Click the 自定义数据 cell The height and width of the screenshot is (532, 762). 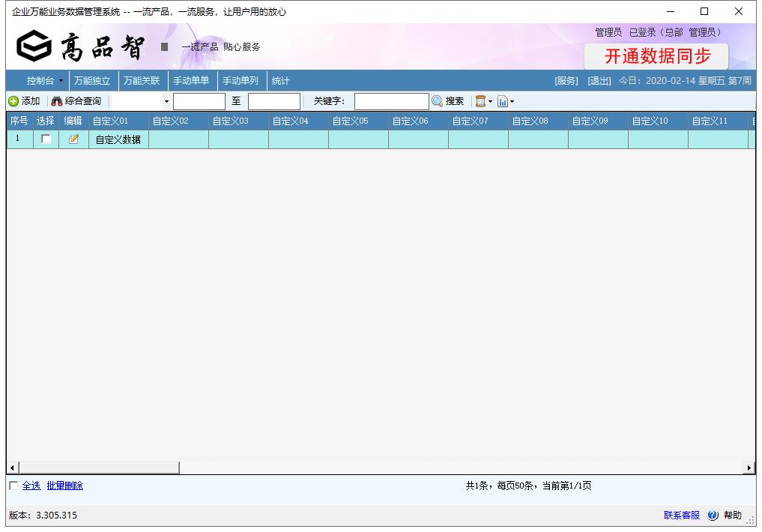(x=118, y=139)
